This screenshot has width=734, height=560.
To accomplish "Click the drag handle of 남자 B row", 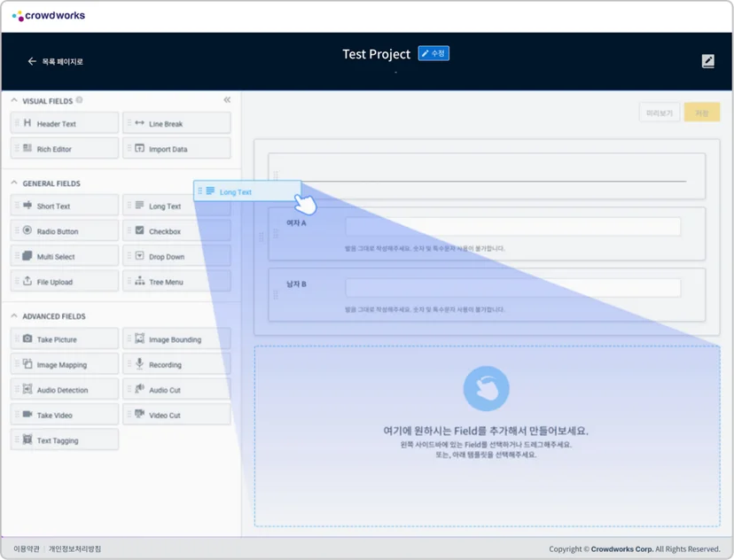I will 276,295.
